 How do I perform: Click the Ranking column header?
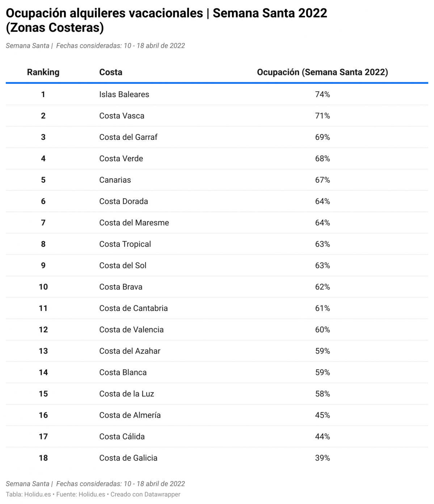point(43,72)
